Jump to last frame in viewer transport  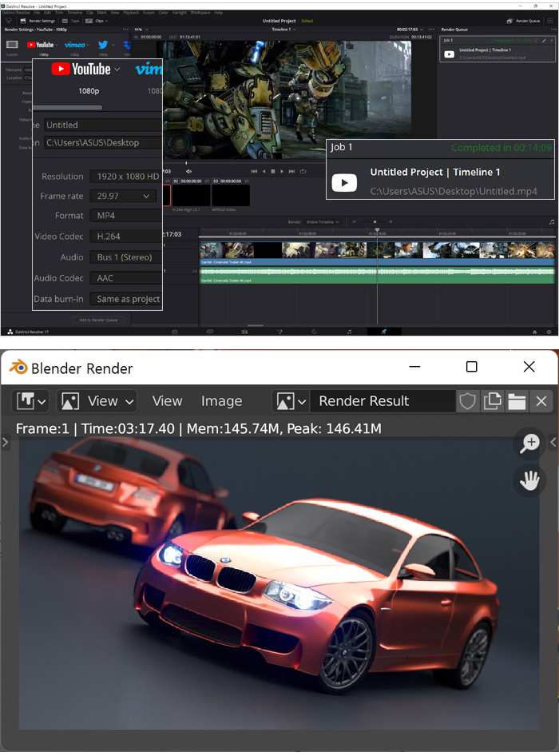291,171
